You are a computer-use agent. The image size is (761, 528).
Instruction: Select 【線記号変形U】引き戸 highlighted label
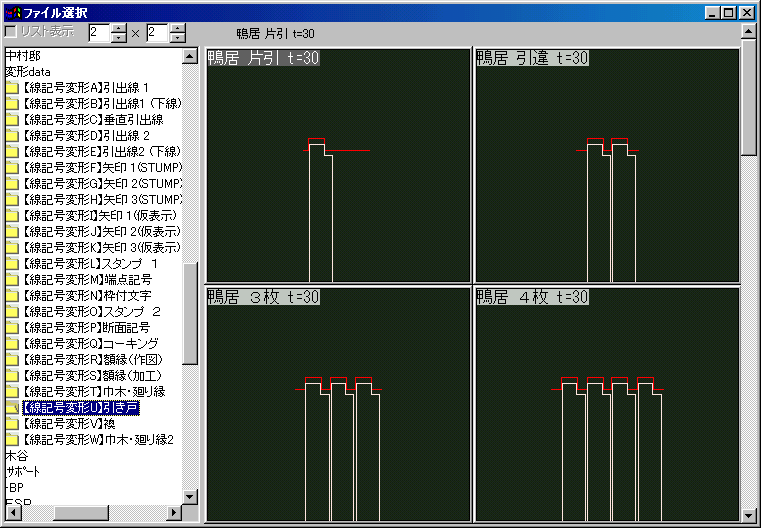pyautogui.click(x=81, y=408)
